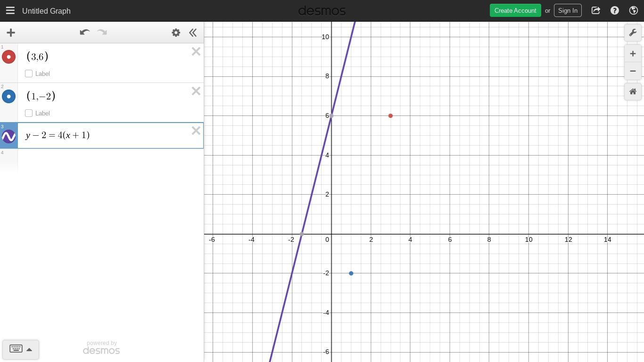Open Graph Settings wrench icon

tap(633, 33)
